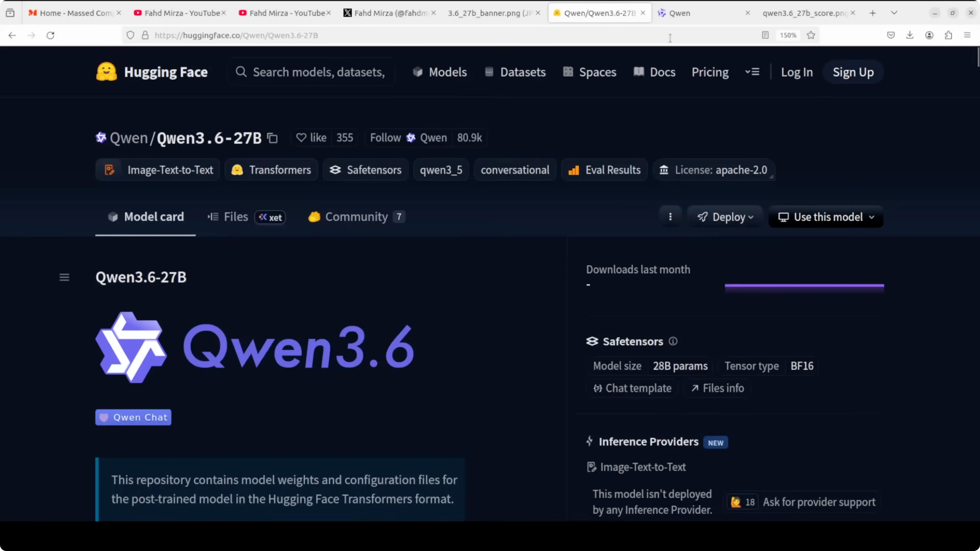Expand the Deploy dropdown
This screenshot has width=980, height=551.
tap(725, 217)
